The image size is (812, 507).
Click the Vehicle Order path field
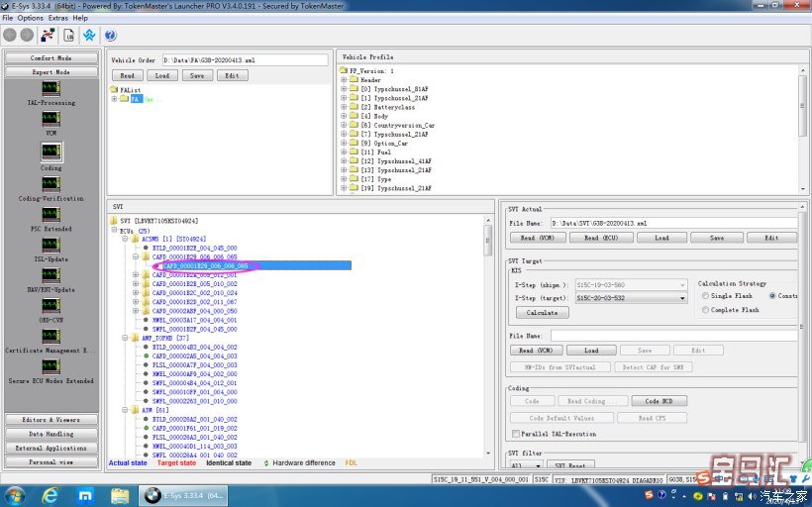coord(245,60)
